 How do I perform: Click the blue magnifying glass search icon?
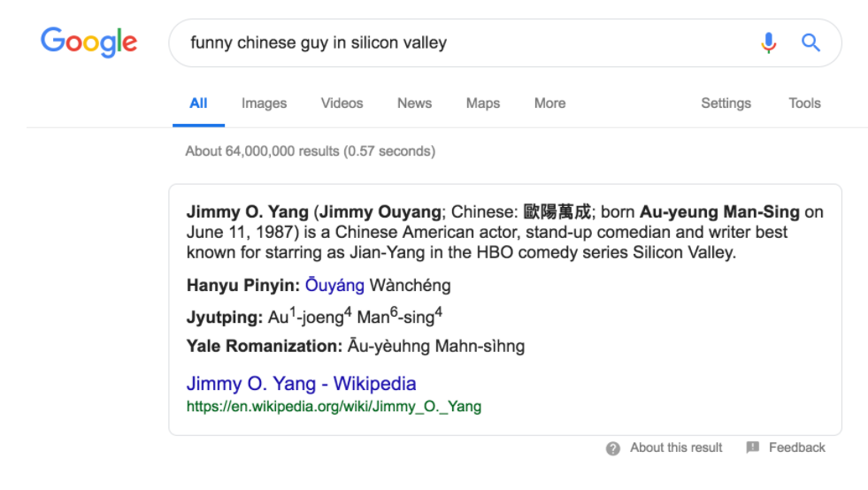point(811,42)
